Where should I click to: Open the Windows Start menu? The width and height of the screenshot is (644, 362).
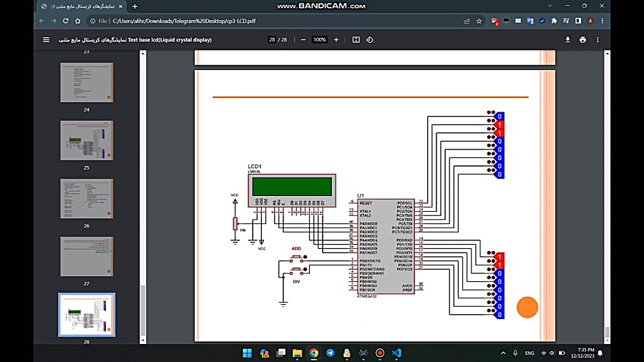coord(248,353)
